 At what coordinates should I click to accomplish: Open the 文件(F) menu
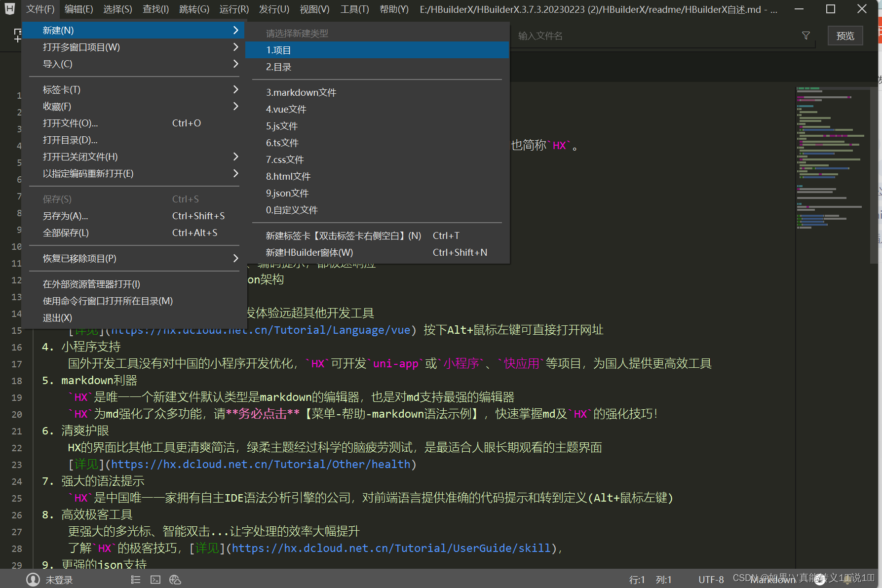pos(40,9)
